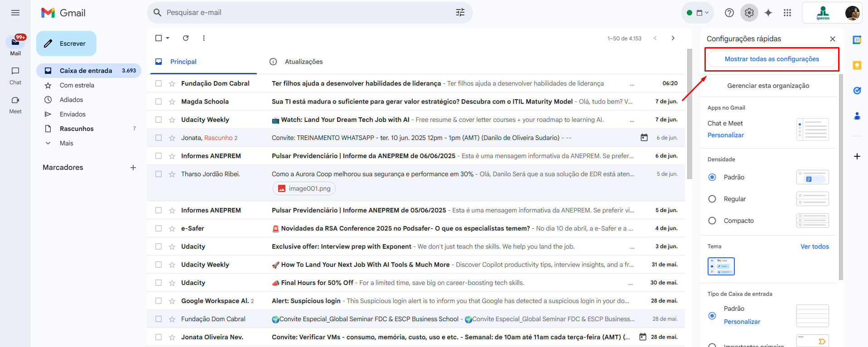Refresh the inbox
The image size is (868, 347).
(186, 38)
